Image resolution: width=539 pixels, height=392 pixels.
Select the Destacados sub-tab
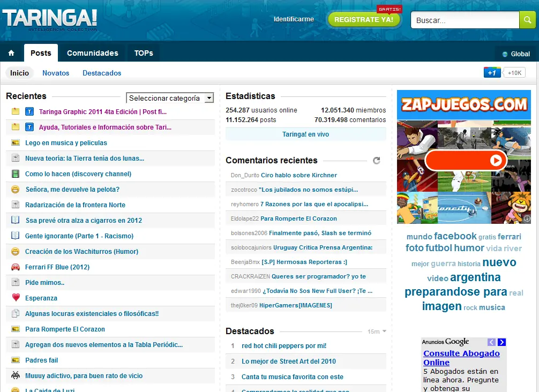pyautogui.click(x=102, y=73)
